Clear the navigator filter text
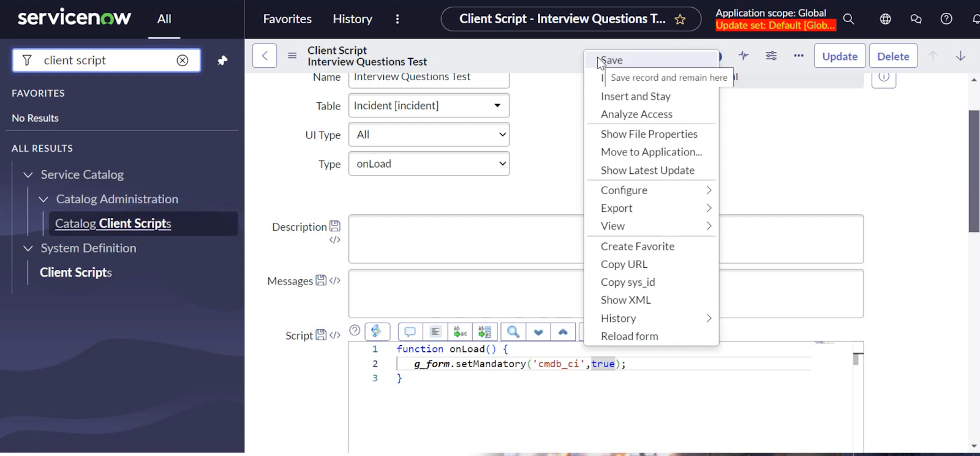This screenshot has width=980, height=456. click(183, 60)
